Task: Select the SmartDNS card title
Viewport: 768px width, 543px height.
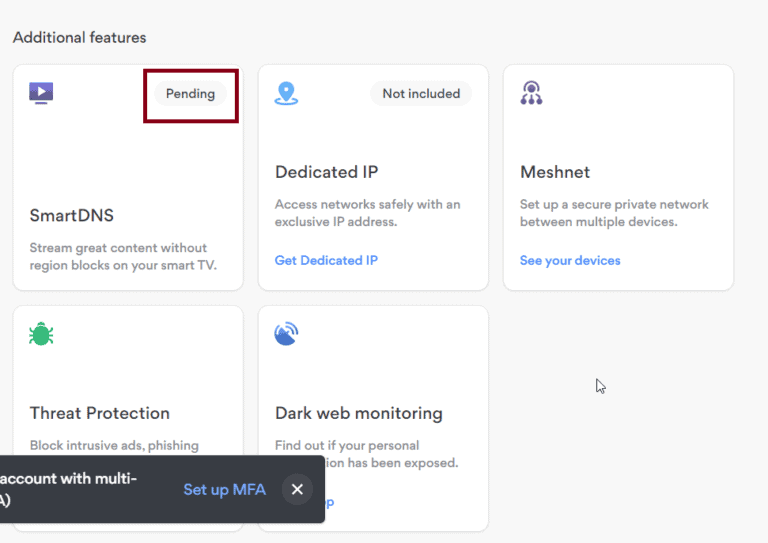Action: (72, 216)
